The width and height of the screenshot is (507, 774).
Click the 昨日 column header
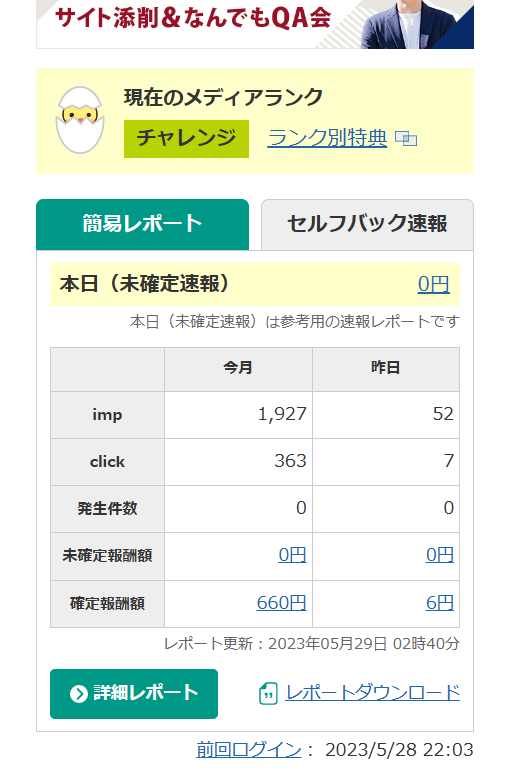(386, 368)
